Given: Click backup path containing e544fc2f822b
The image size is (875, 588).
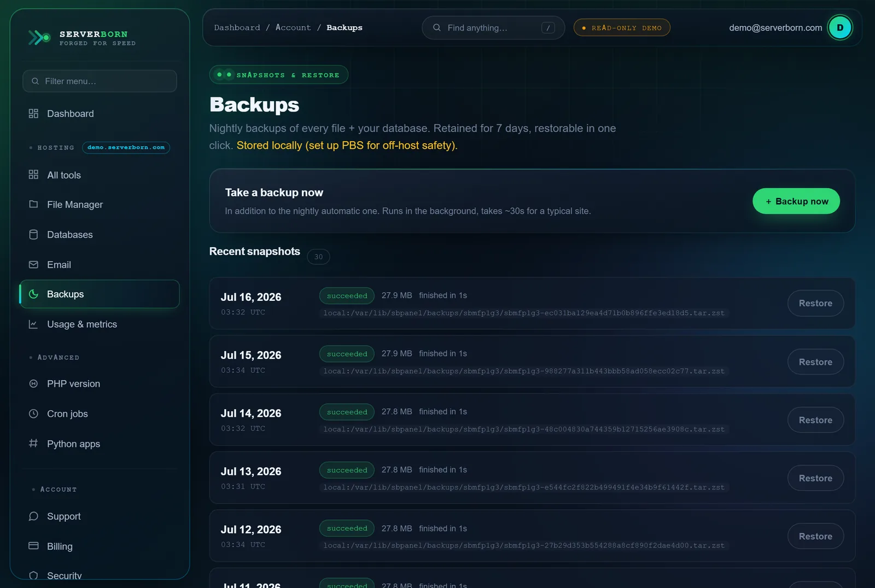Looking at the screenshot, I should pyautogui.click(x=524, y=487).
